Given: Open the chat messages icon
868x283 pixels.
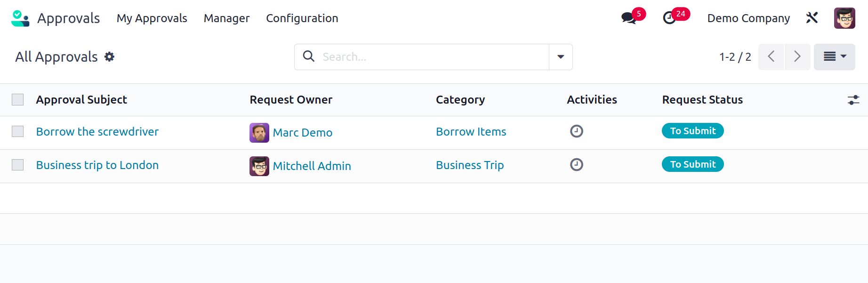Looking at the screenshot, I should click(628, 18).
